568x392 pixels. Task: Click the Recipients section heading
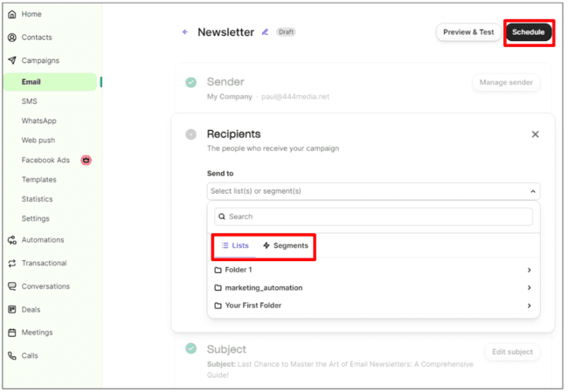[233, 134]
